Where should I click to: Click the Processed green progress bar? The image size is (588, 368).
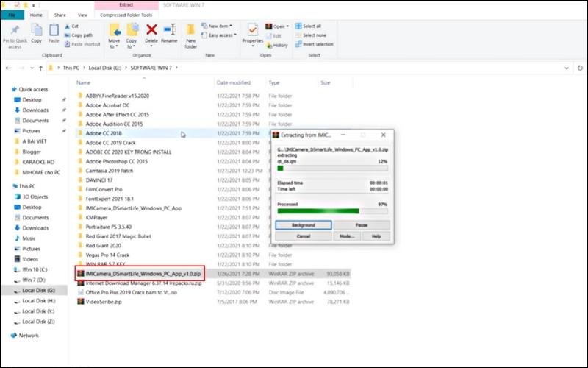332,210
